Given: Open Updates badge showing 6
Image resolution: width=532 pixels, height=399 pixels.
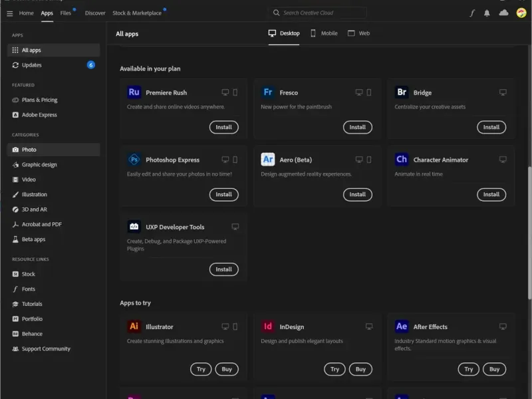Looking at the screenshot, I should pyautogui.click(x=91, y=65).
